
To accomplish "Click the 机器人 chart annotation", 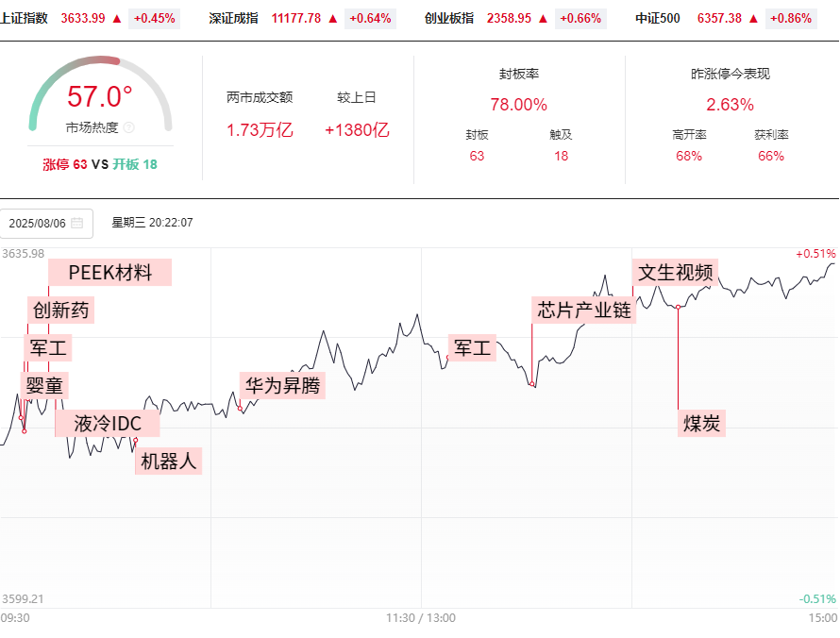I will pos(168,462).
